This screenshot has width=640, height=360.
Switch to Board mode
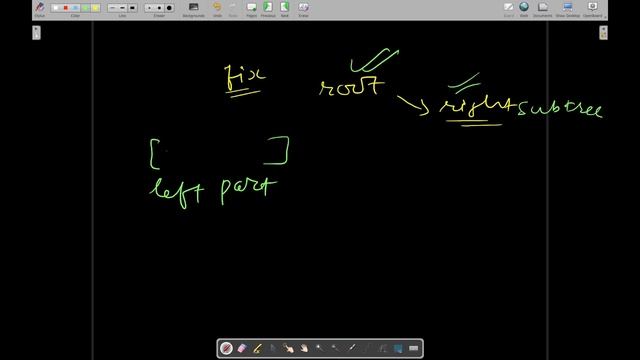509,9
